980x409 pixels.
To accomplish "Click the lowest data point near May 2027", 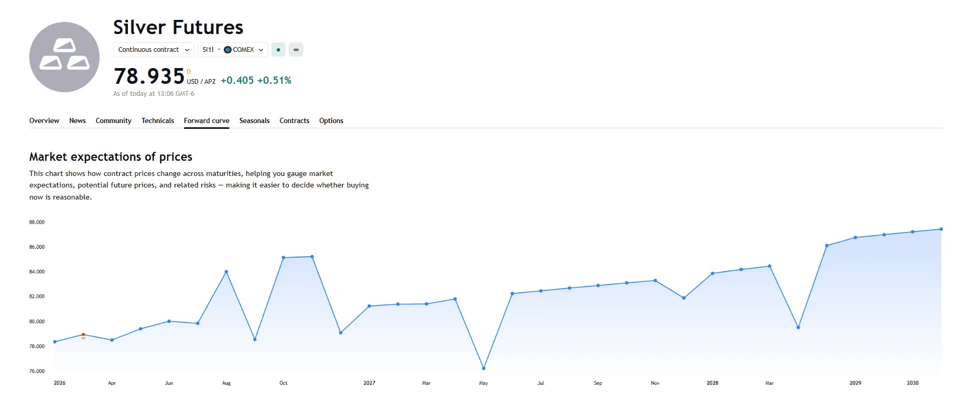I will 484,369.
